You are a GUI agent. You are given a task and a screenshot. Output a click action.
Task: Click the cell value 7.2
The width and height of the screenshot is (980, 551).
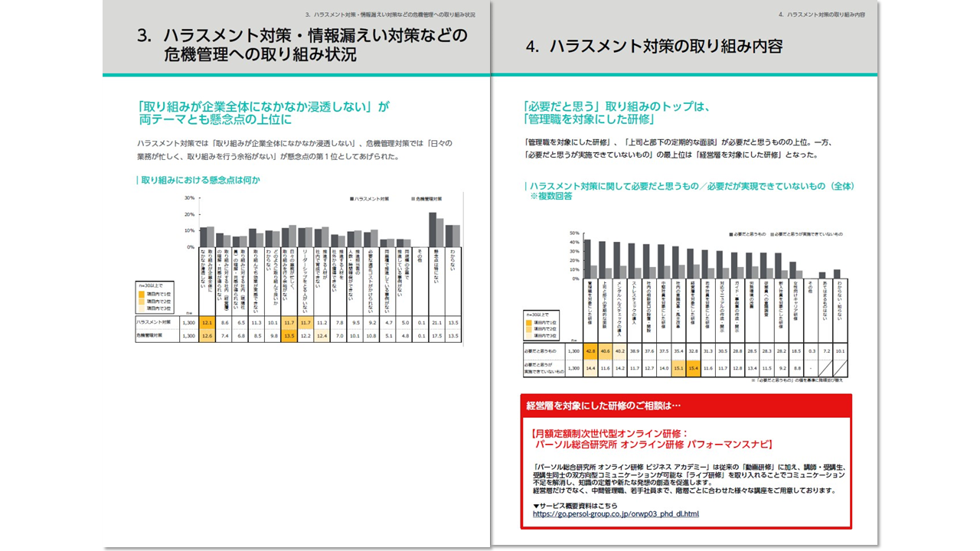pyautogui.click(x=825, y=351)
